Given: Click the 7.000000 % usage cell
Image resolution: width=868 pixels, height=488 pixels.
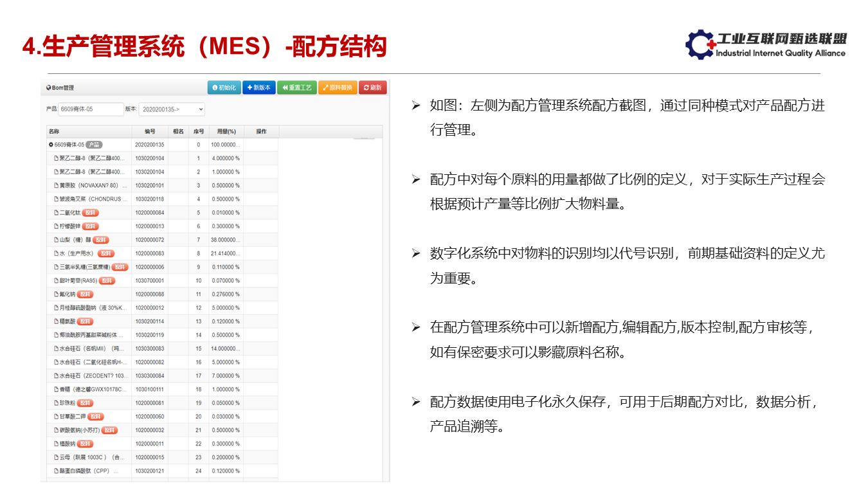Looking at the screenshot, I should (x=226, y=375).
